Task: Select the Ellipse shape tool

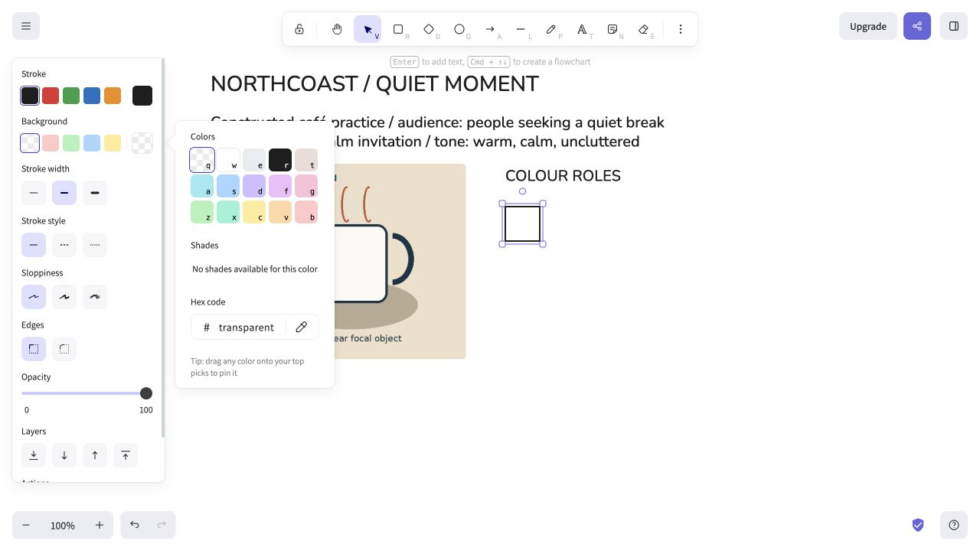Action: point(459,29)
